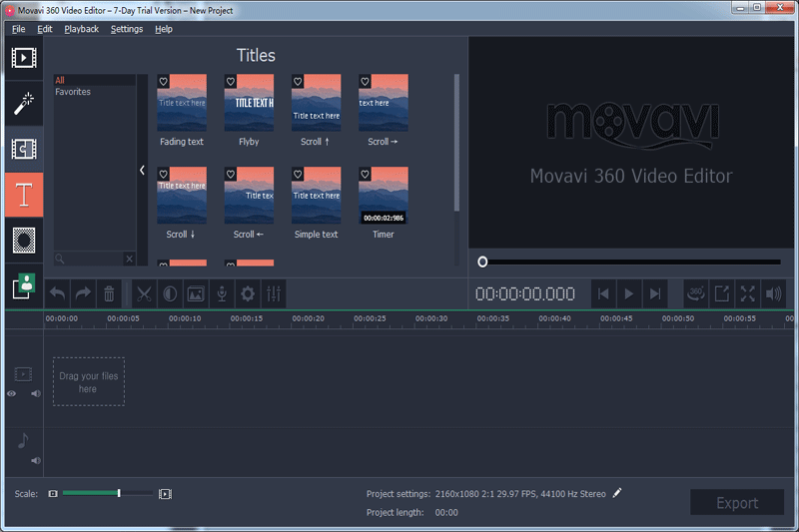Favorite the Timer title heart
The width and height of the screenshot is (799, 532).
[365, 174]
